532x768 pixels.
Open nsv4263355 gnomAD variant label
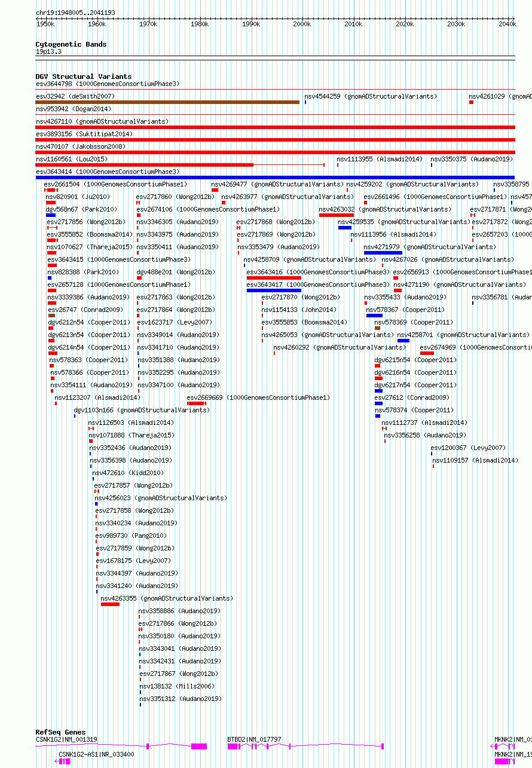coord(167,598)
